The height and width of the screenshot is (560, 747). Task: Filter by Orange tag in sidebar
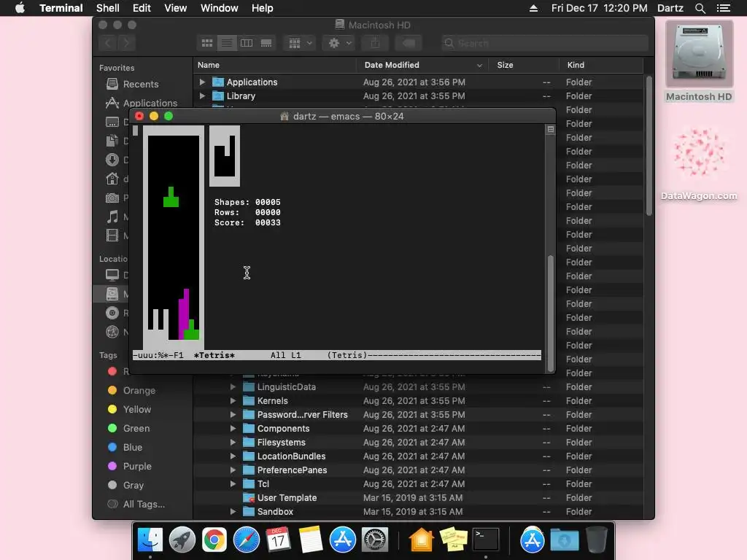pos(139,390)
